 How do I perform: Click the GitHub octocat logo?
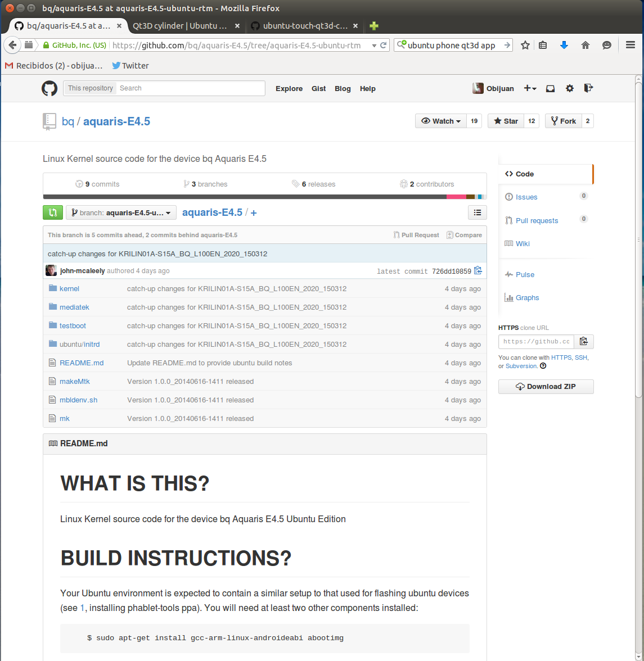(x=49, y=88)
